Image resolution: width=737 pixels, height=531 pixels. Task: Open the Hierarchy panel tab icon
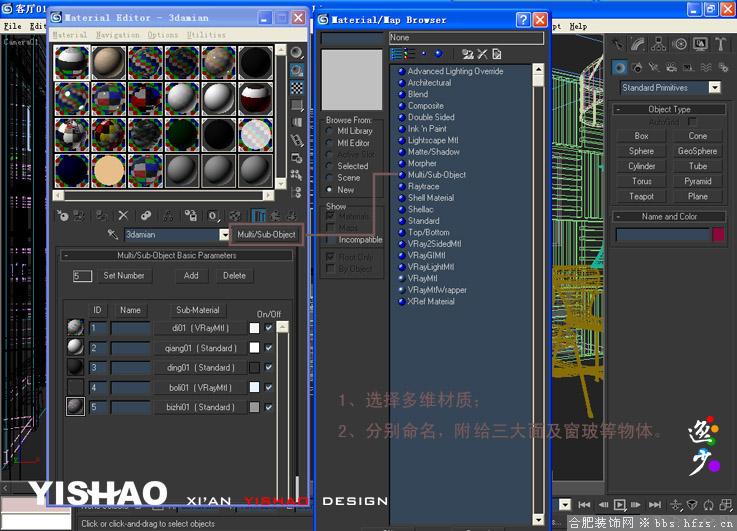pyautogui.click(x=659, y=45)
